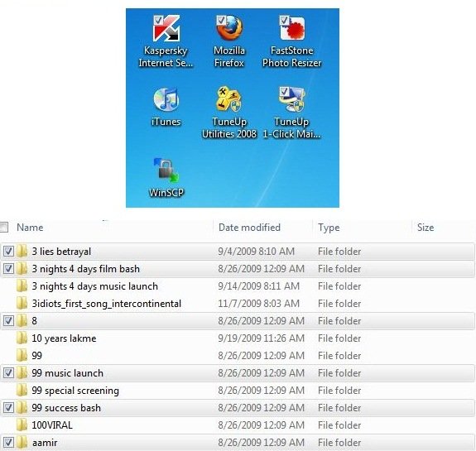Image resolution: width=476 pixels, height=451 pixels.
Task: Click the folder icon of '8'
Action: coord(22,321)
